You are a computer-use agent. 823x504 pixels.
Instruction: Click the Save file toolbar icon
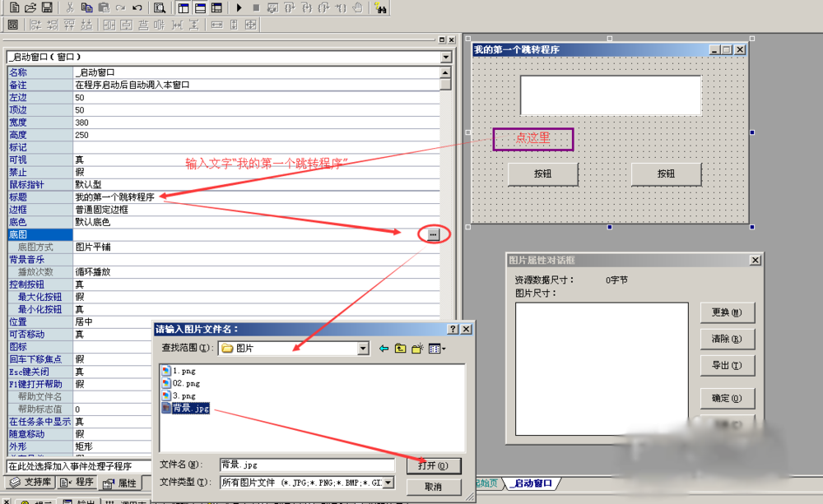click(x=48, y=7)
